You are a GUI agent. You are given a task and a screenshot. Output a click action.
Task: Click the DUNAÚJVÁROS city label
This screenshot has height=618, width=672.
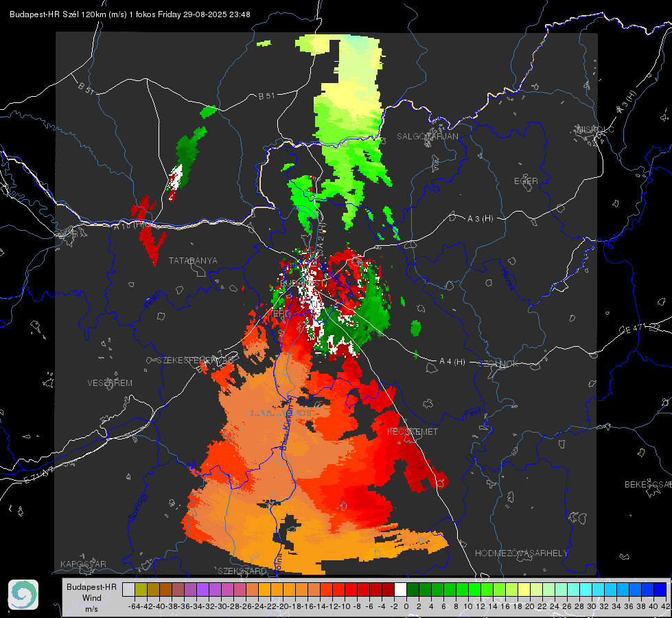coord(280,413)
